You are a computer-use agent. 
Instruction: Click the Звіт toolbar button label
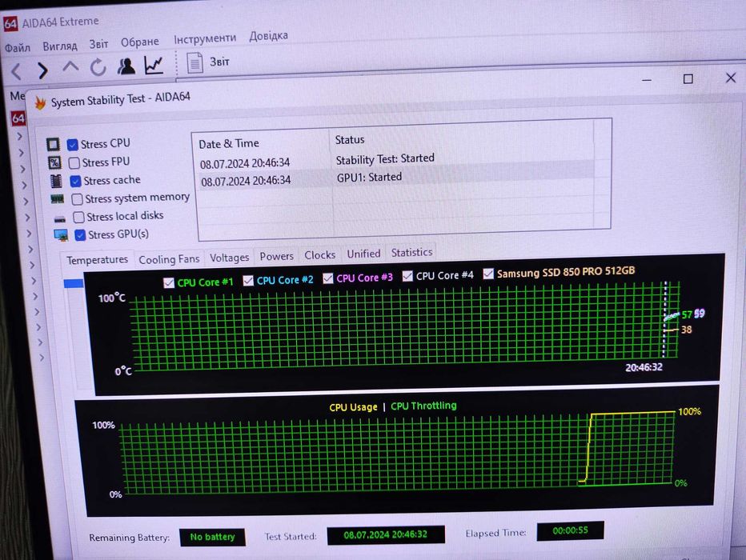click(219, 62)
